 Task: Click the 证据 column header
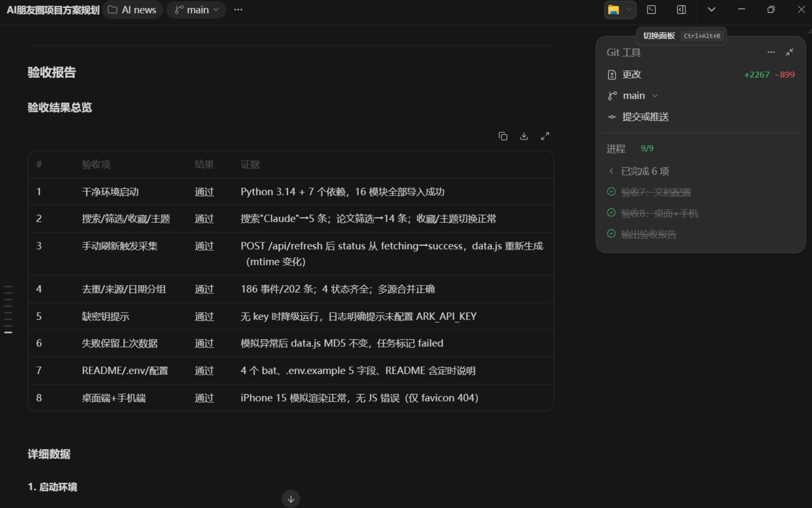pos(250,165)
